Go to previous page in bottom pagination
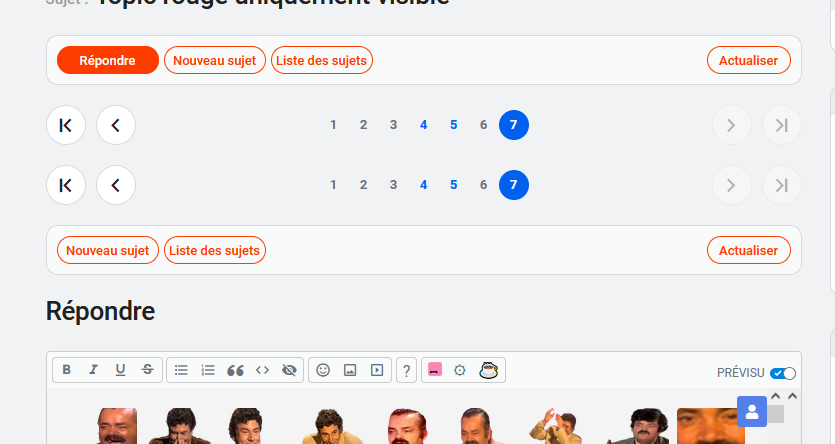Screen dimensions: 835x444 tap(116, 185)
